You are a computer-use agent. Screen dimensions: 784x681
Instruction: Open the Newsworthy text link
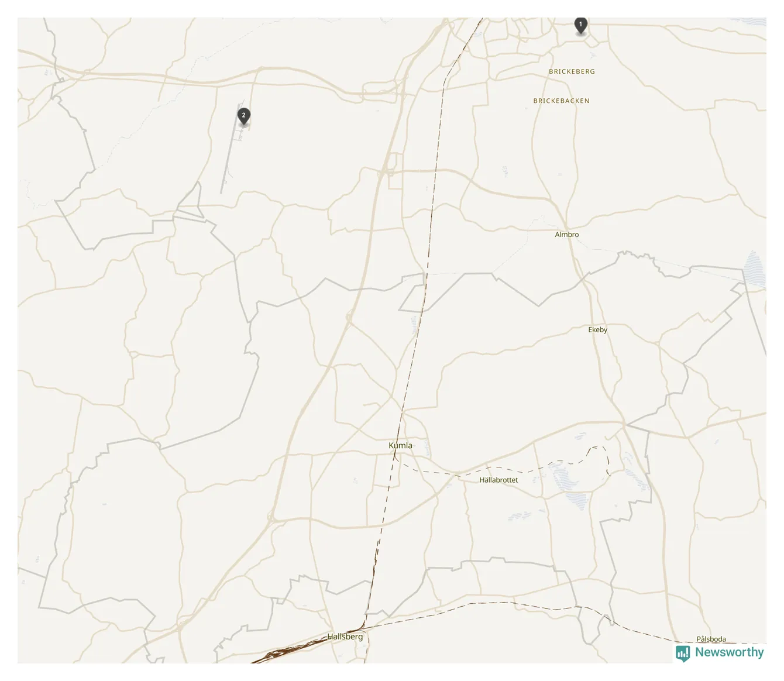tap(729, 652)
